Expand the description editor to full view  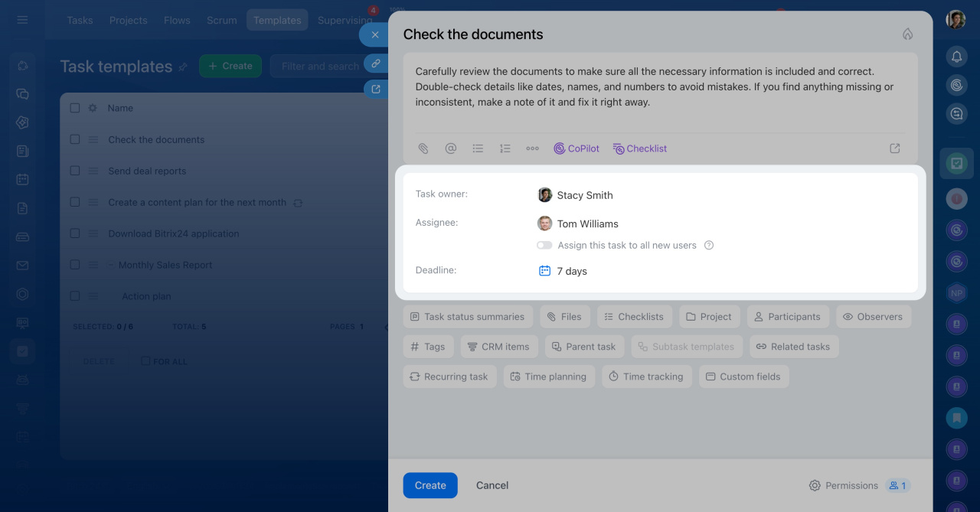click(x=895, y=148)
